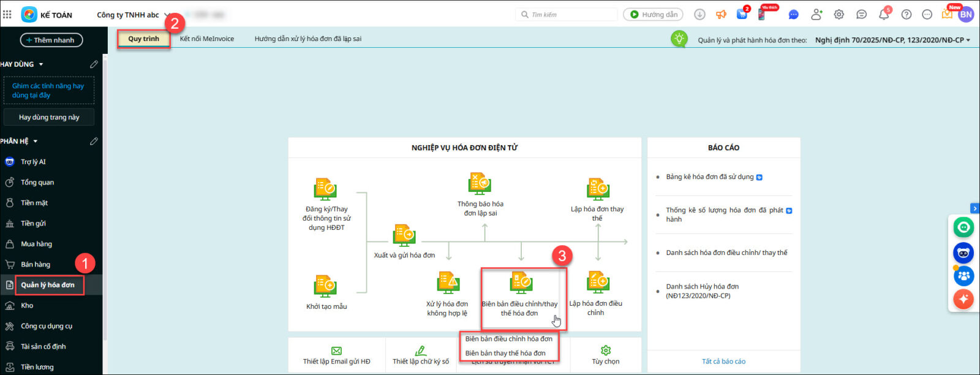Collapse the 'HAY DÙNG' section arrow
This screenshot has width=980, height=375.
pos(41,64)
